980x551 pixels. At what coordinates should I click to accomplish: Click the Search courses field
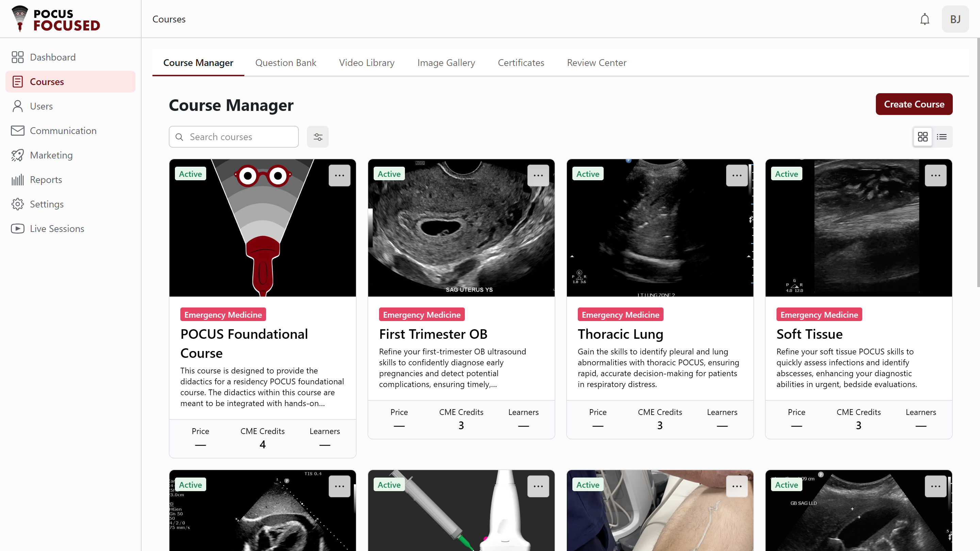point(233,136)
